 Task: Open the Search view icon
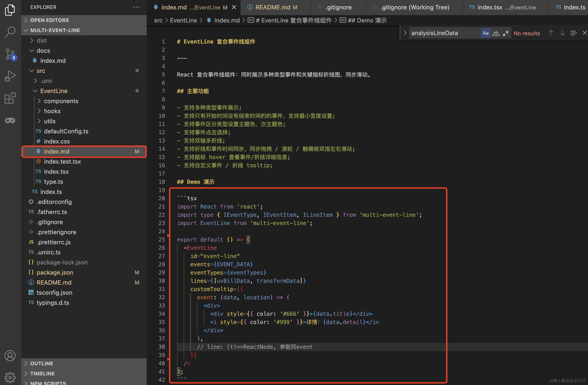(10, 32)
